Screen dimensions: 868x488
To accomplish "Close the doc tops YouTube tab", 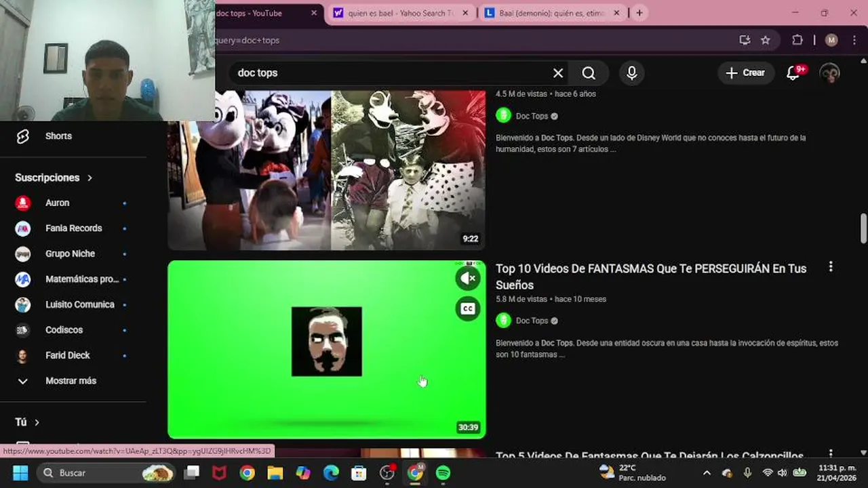I will coord(314,13).
